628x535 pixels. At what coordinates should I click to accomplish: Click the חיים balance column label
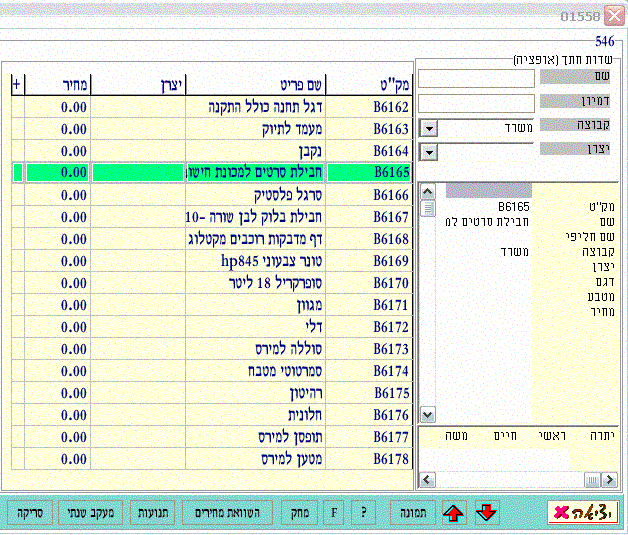point(505,436)
